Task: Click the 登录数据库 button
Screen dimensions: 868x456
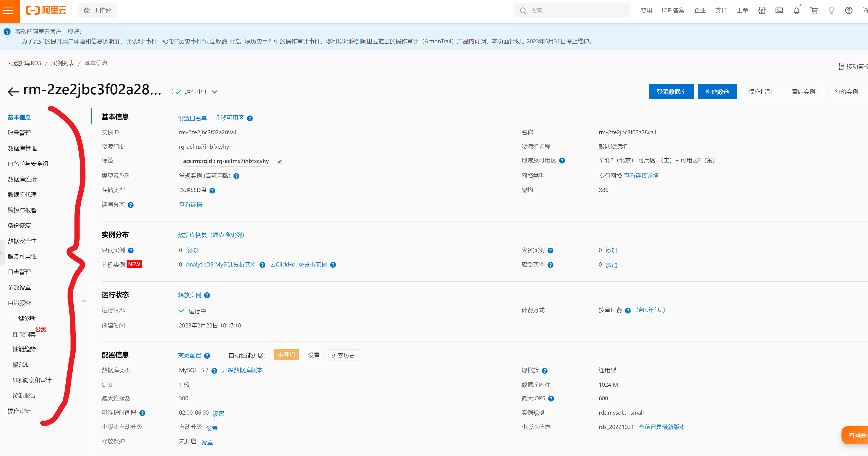Action: [x=671, y=92]
